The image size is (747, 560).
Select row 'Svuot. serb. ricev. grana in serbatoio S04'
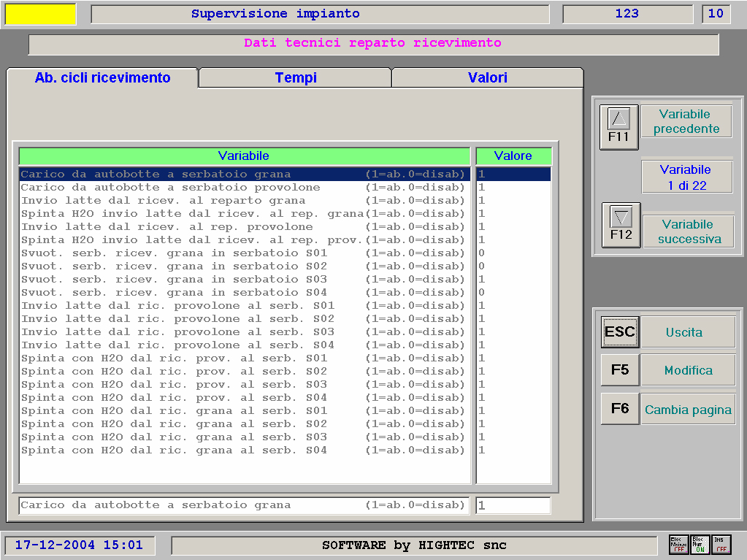click(x=245, y=293)
